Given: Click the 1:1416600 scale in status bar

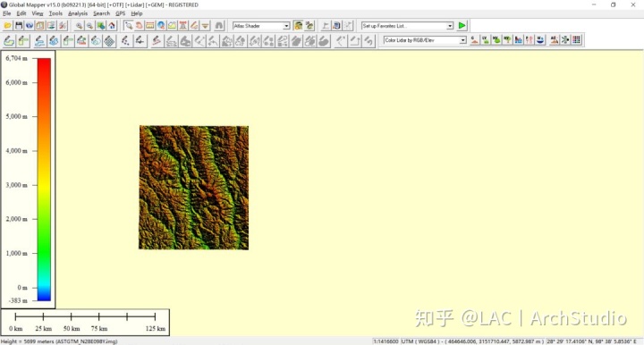Looking at the screenshot, I should click(x=386, y=341).
